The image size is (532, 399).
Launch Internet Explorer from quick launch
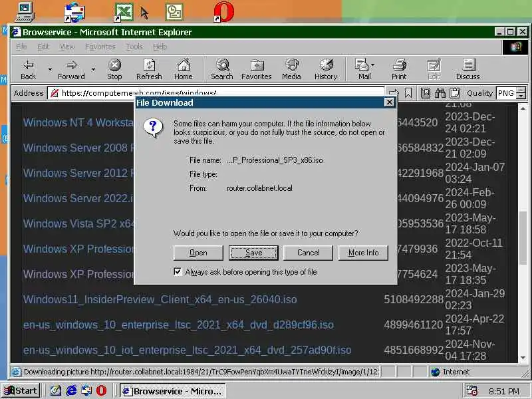(71, 391)
